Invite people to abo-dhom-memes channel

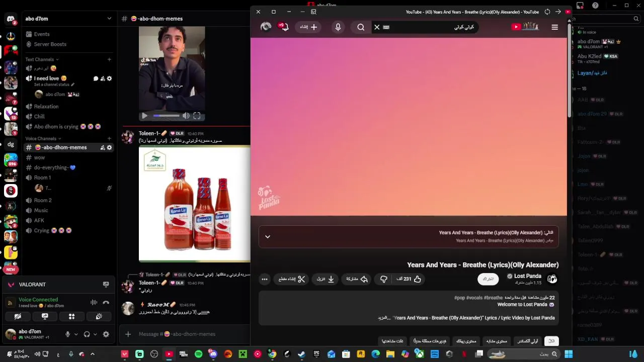pos(103,147)
